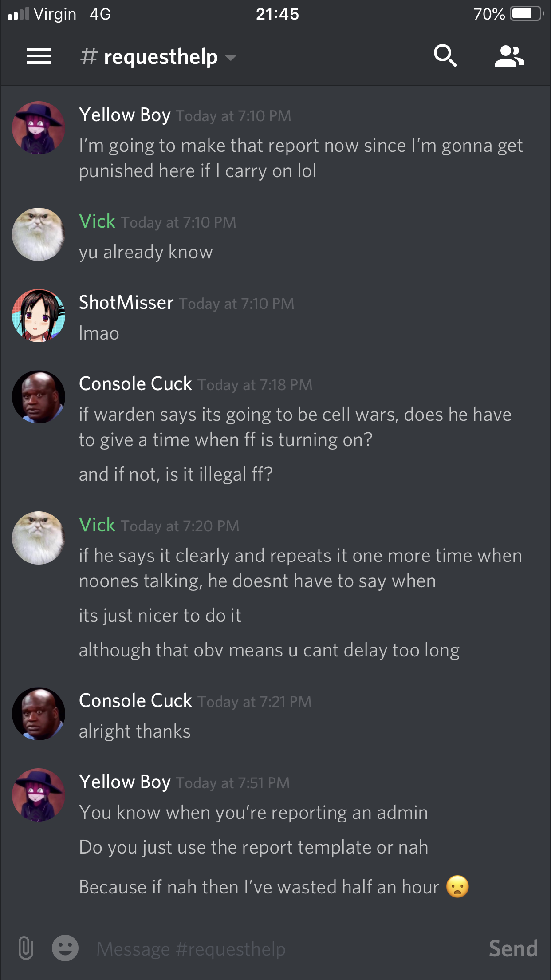Tap the search magnifier icon
This screenshot has height=980, width=551.
click(445, 56)
